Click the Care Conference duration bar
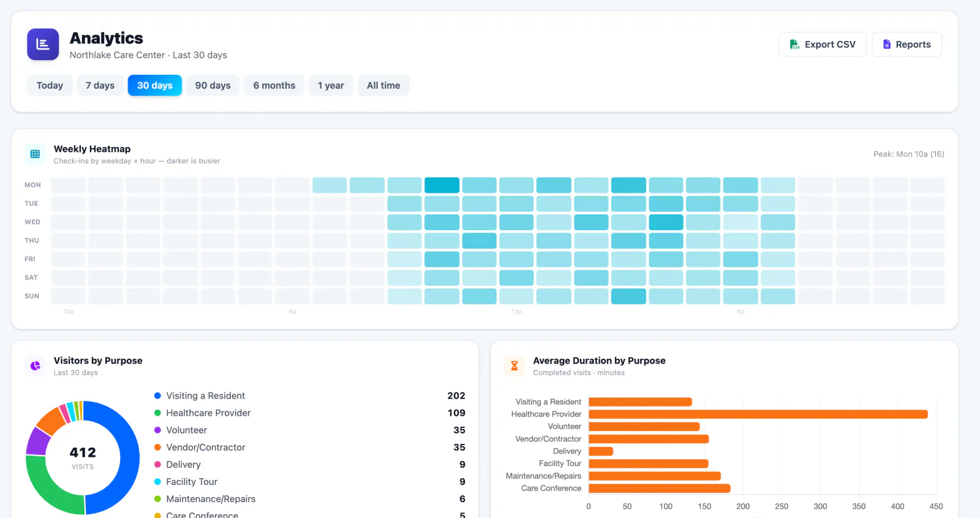The width and height of the screenshot is (980, 518). coord(660,488)
